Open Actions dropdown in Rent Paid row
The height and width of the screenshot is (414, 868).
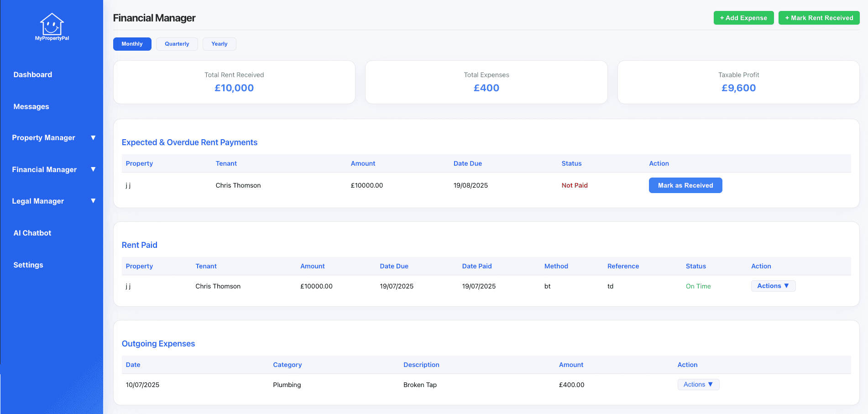tap(774, 286)
